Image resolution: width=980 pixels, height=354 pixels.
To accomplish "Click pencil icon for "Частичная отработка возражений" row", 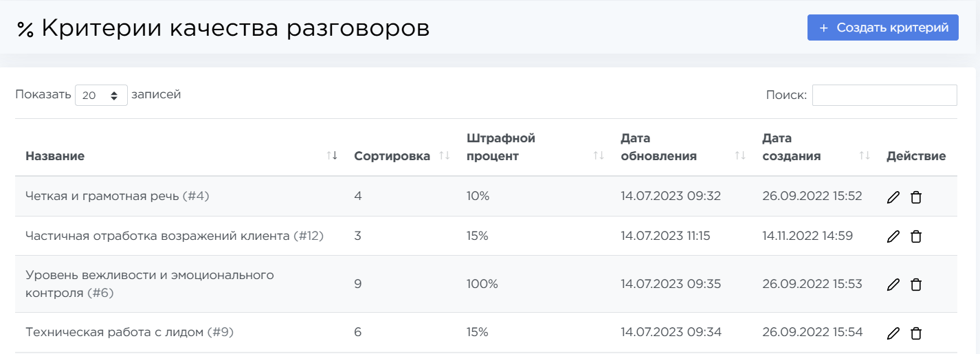I will click(893, 236).
